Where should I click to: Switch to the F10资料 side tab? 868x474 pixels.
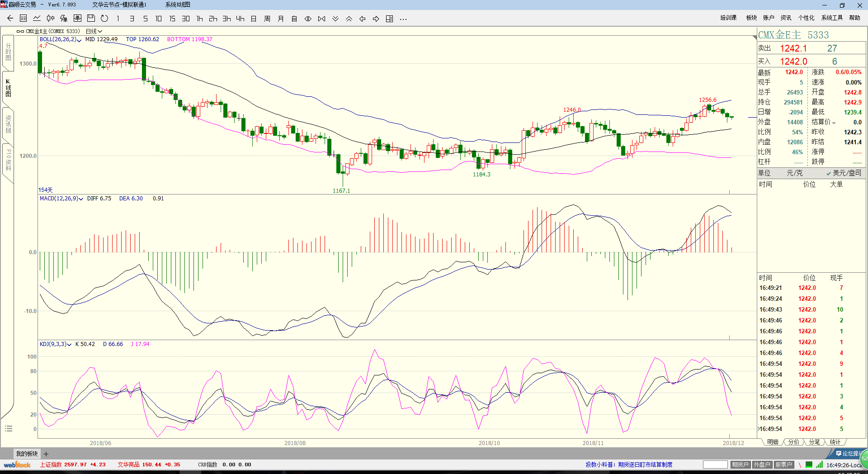8,161
